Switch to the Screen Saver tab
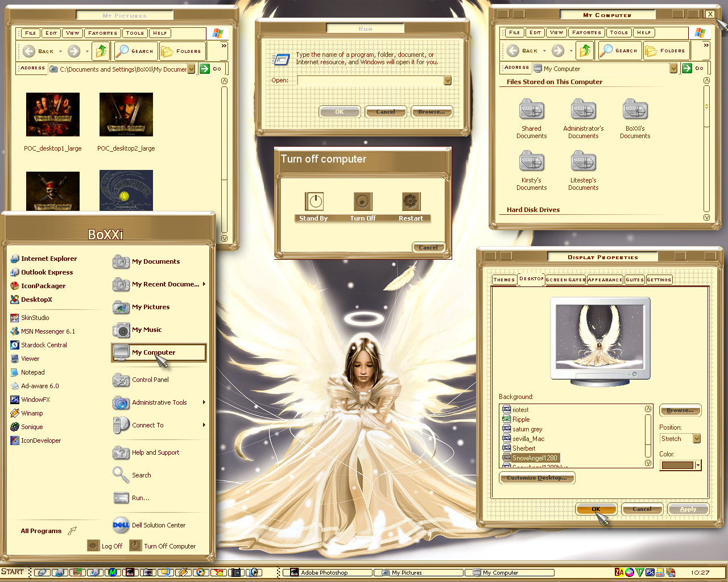The height and width of the screenshot is (582, 728). tap(565, 280)
